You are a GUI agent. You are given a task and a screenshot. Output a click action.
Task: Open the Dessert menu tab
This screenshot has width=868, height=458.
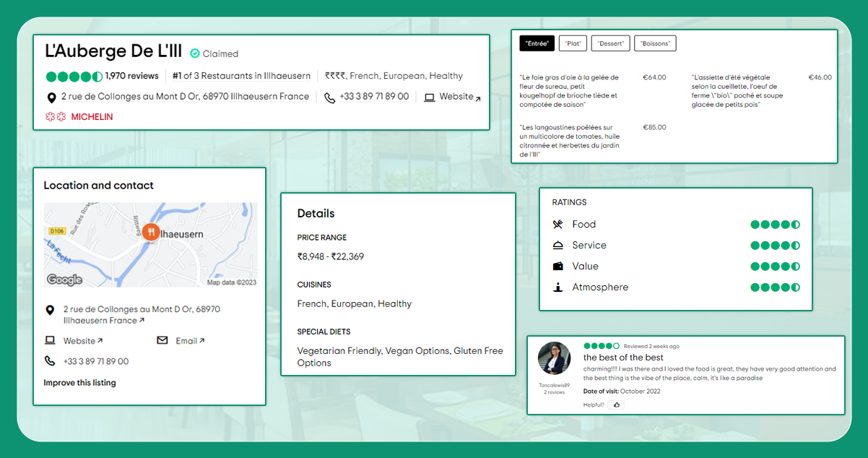tap(610, 43)
